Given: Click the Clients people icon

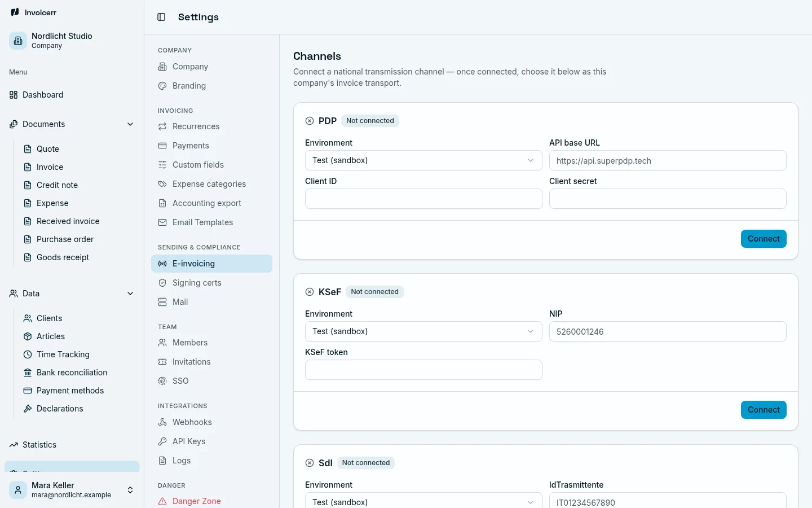Looking at the screenshot, I should (x=28, y=318).
